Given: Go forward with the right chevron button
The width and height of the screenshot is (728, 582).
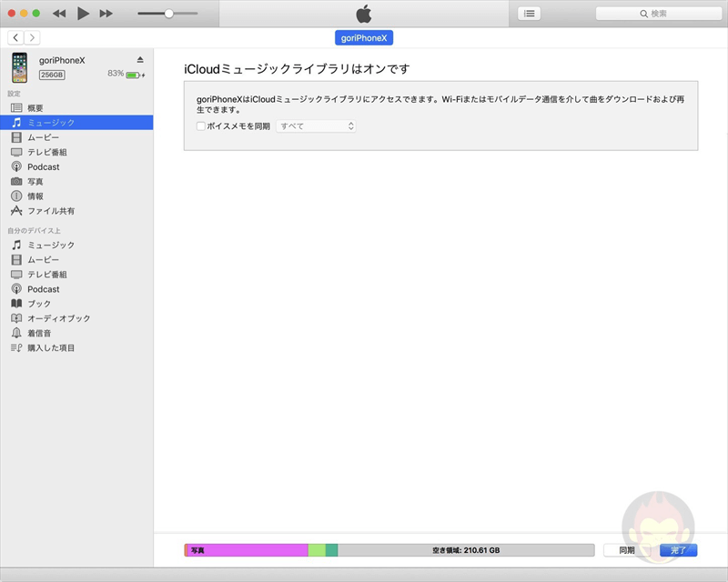Looking at the screenshot, I should [32, 37].
